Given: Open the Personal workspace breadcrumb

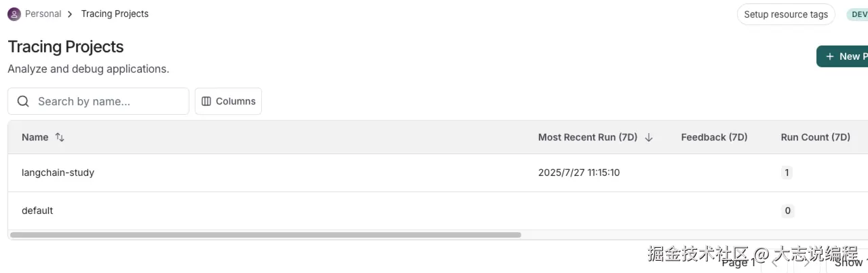Looking at the screenshot, I should coord(43,14).
